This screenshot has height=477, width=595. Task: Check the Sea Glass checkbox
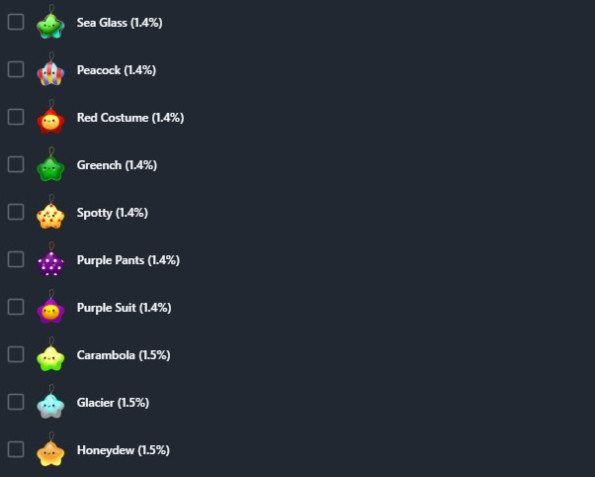(x=16, y=22)
